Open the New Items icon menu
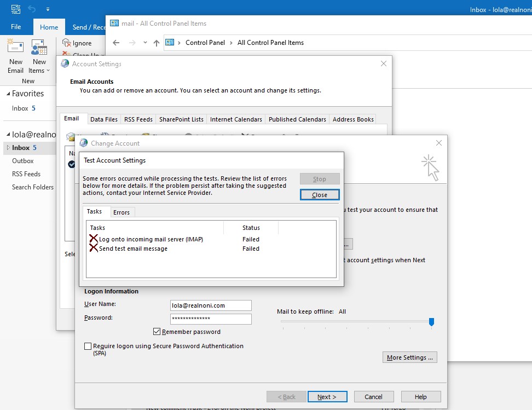 [39, 47]
